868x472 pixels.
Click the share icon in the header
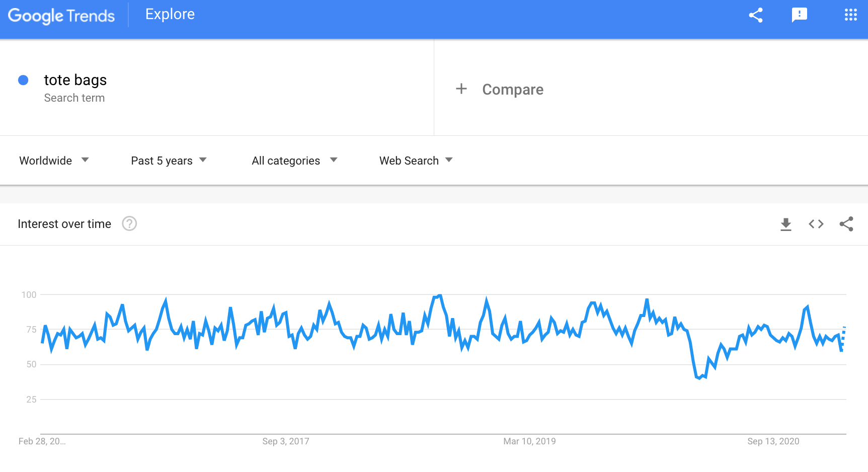tap(756, 15)
